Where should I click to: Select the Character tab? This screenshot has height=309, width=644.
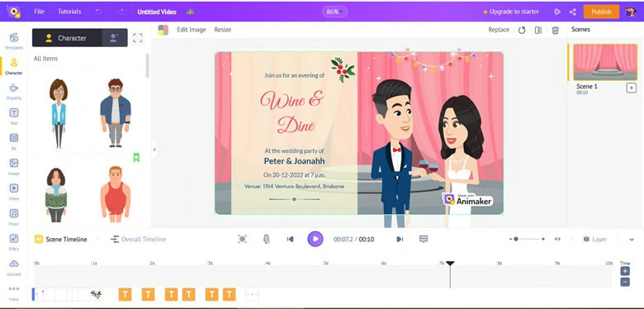[67, 38]
